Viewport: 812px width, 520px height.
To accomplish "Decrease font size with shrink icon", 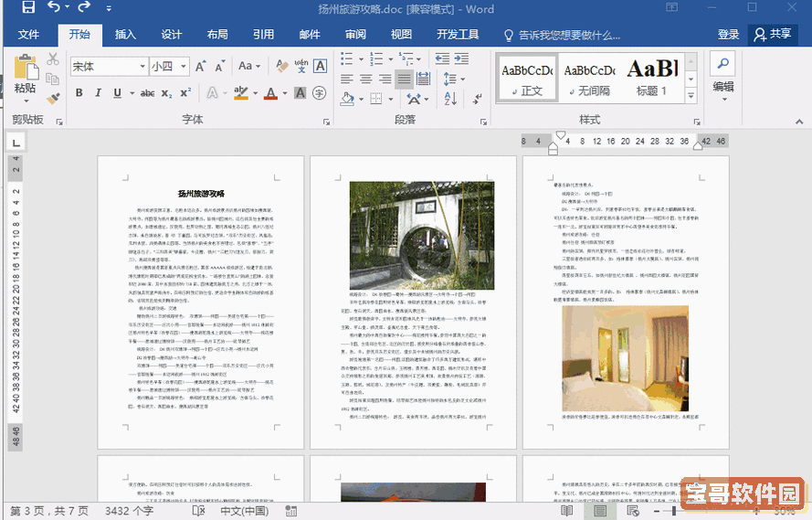I will [220, 67].
